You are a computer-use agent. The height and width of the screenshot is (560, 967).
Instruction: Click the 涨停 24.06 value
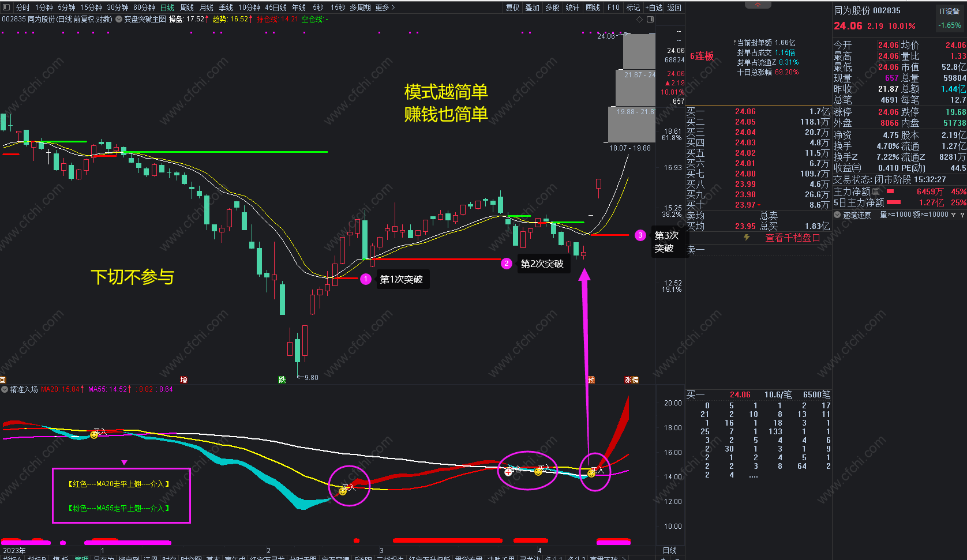tap(889, 112)
